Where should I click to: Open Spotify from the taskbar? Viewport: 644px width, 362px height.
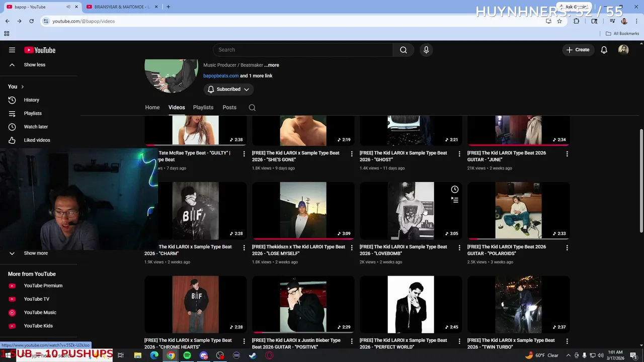187,355
